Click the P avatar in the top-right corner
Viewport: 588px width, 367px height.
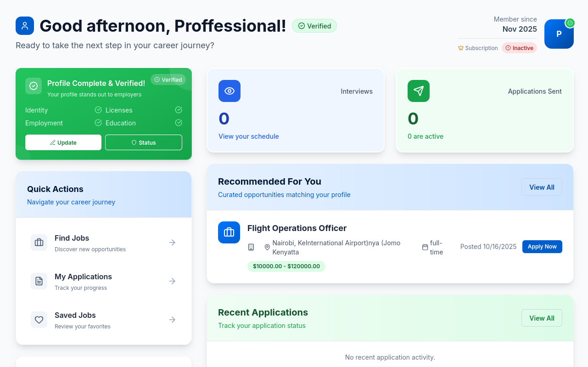coord(559,34)
